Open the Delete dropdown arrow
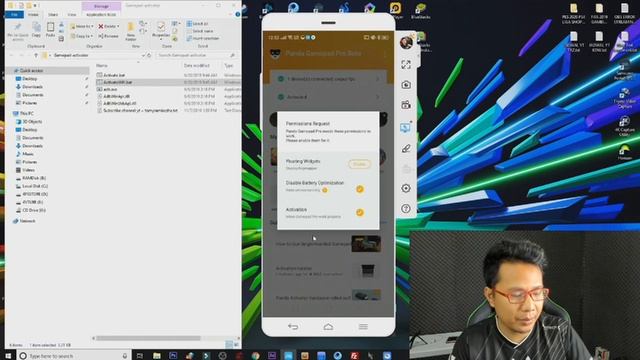 click(118, 26)
